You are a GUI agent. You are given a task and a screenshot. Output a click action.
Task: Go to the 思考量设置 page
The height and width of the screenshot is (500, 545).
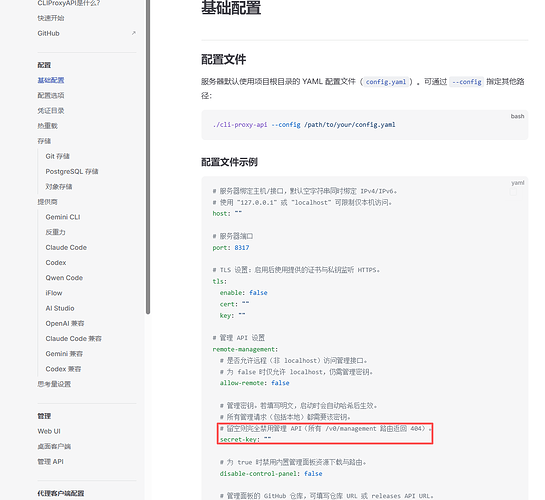(x=54, y=384)
